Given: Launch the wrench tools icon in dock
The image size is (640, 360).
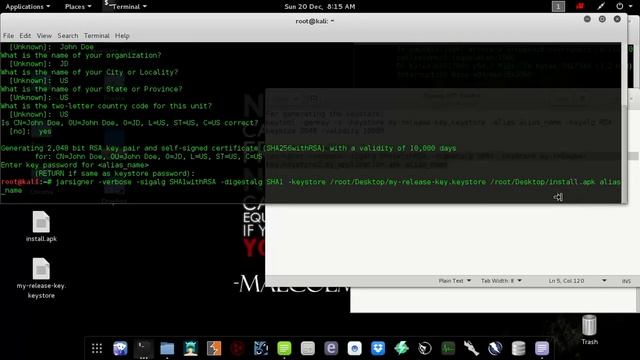Looking at the screenshot, I should point(471,348).
